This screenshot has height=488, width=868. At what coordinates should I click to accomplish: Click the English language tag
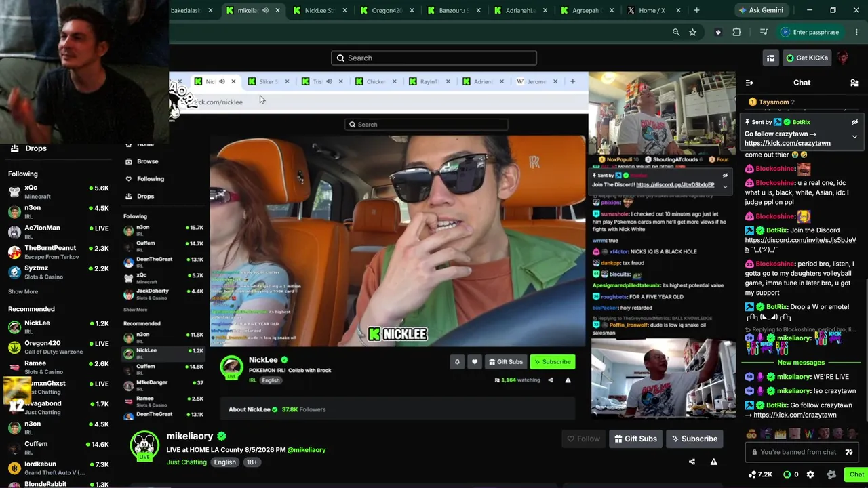tap(224, 462)
